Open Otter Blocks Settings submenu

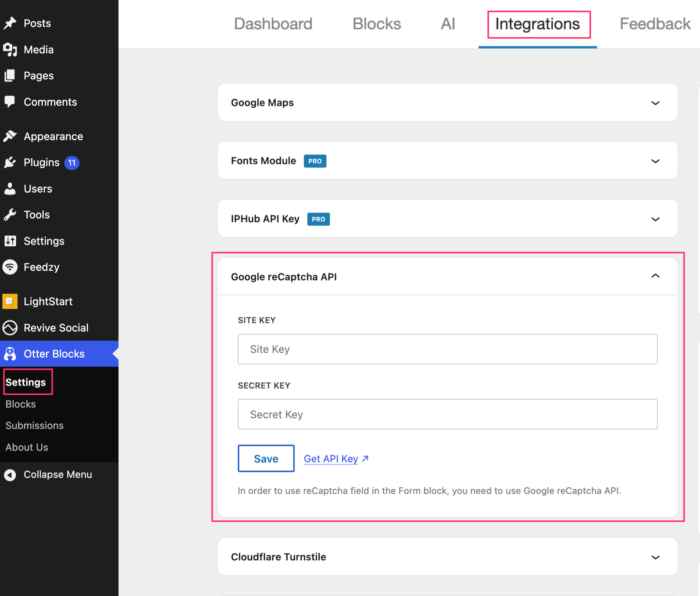(x=26, y=382)
